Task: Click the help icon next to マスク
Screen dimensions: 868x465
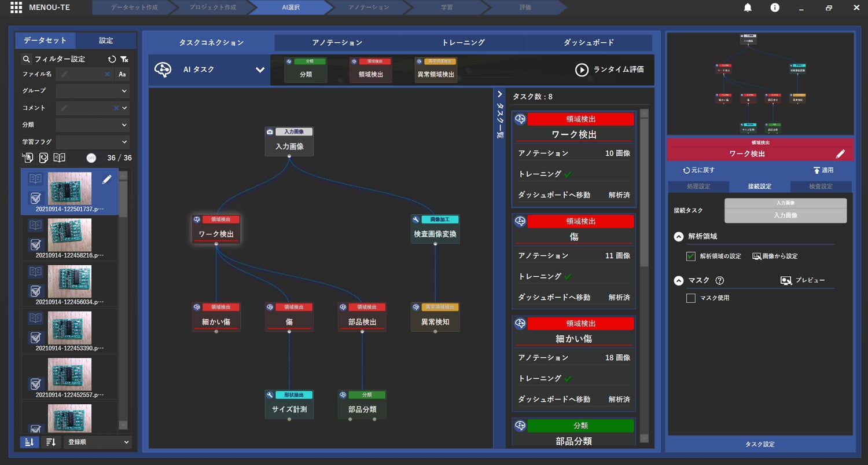Action: click(x=720, y=280)
